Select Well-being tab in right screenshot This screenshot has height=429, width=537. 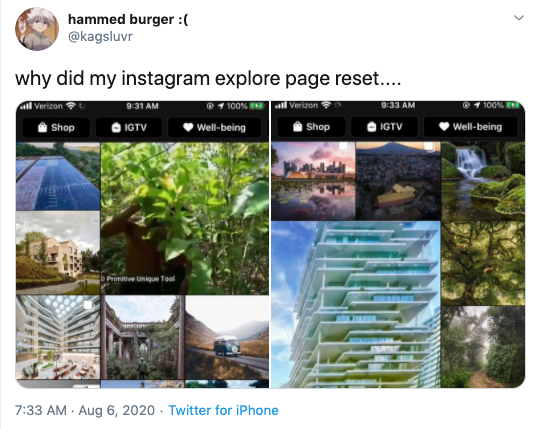click(471, 127)
